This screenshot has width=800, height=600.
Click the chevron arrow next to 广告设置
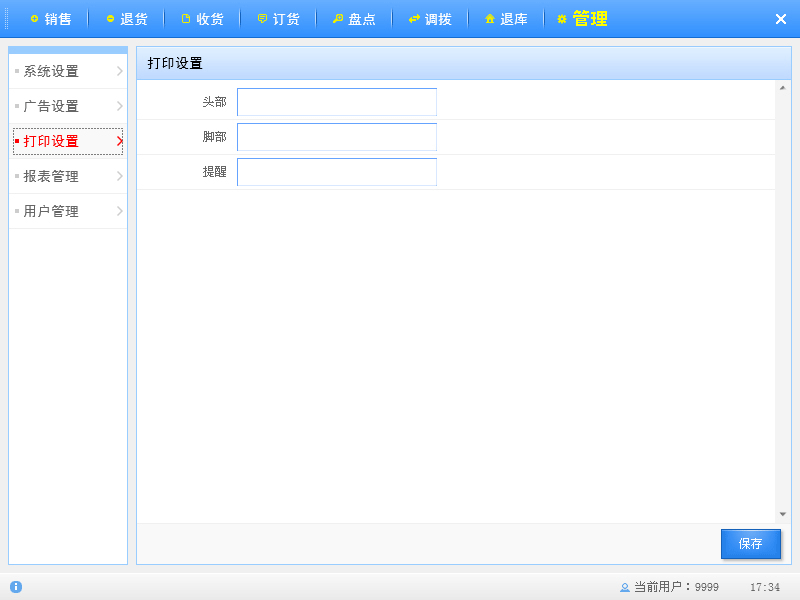click(x=120, y=106)
